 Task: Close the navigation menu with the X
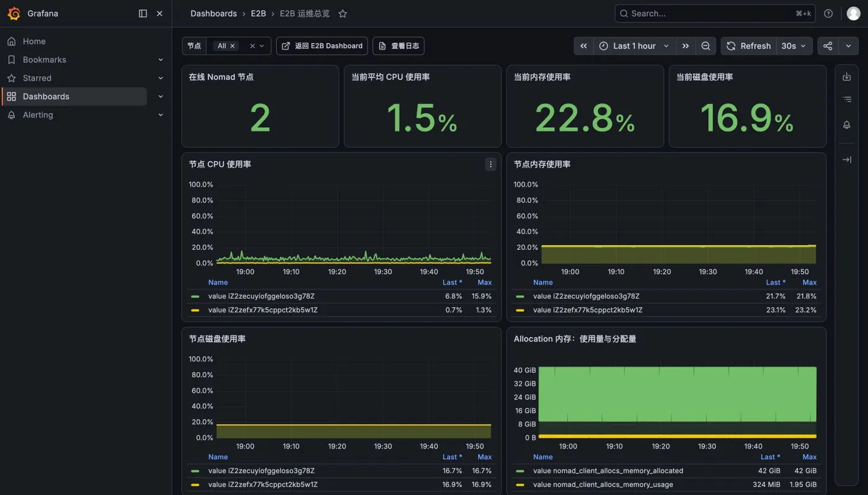(x=159, y=14)
